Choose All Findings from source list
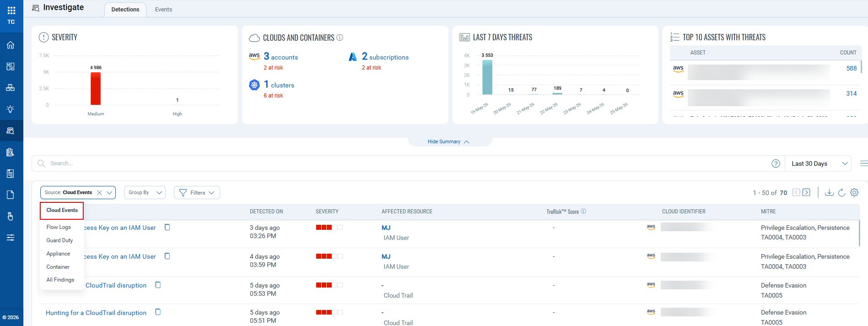Viewport: 868px width, 326px height. 60,280
